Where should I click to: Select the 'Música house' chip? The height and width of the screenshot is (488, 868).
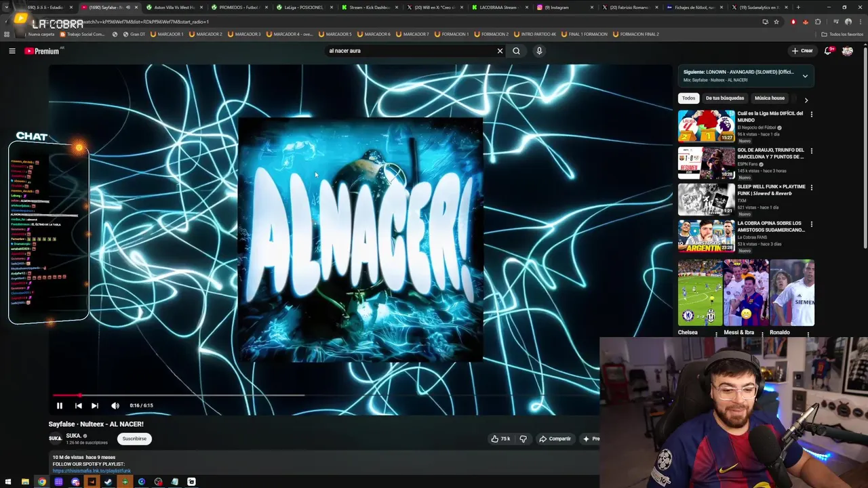click(769, 98)
